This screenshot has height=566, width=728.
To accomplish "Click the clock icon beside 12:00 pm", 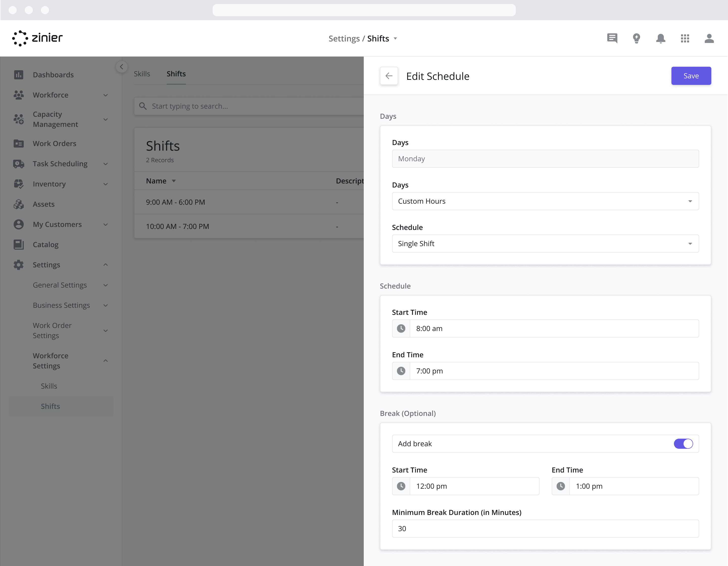I will pos(401,486).
